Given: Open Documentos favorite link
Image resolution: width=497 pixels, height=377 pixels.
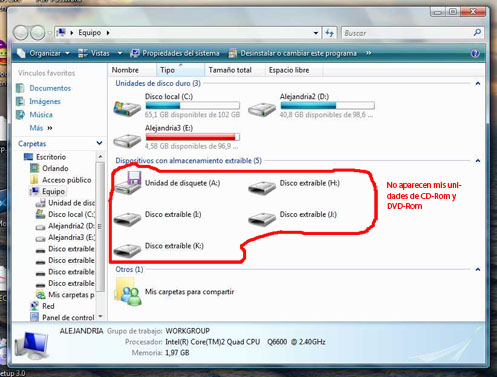Looking at the screenshot, I should [50, 88].
